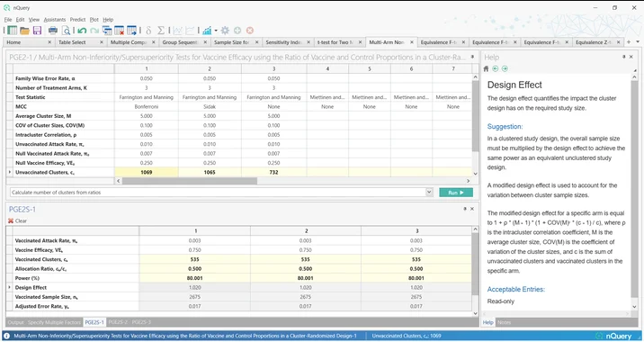Close the Table Select tab
Viewport: 644px width, 342px height.
(x=102, y=42)
